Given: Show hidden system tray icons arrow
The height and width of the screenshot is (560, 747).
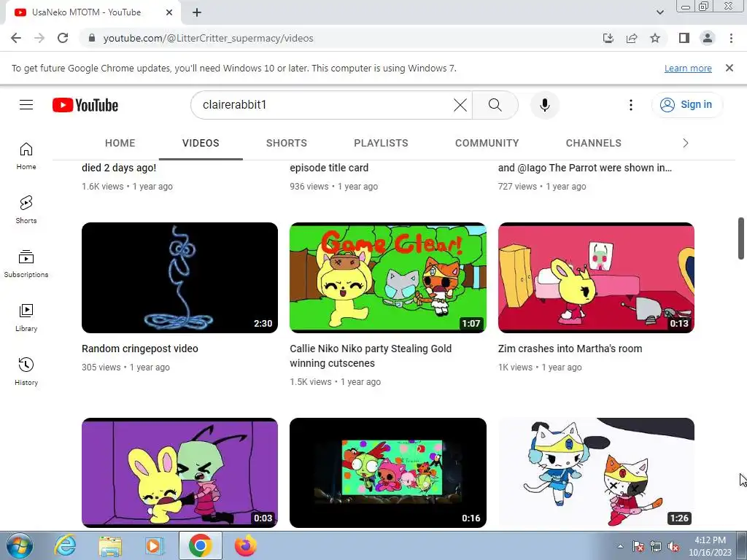Looking at the screenshot, I should 620,547.
